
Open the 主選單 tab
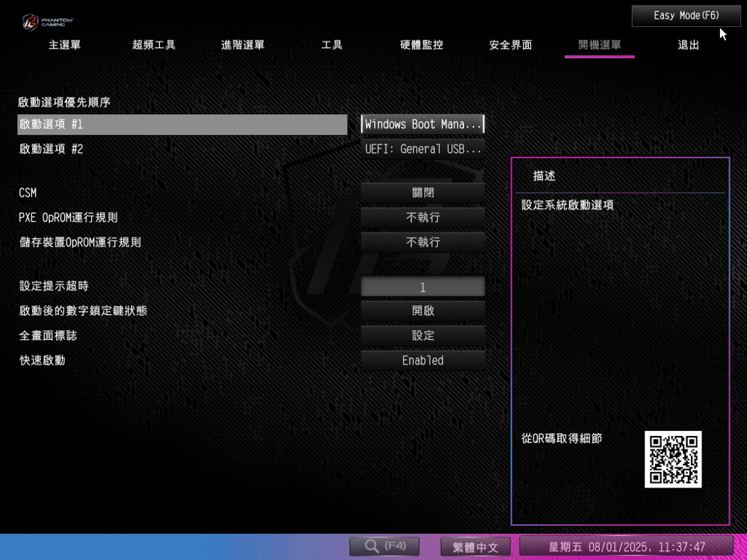(65, 45)
